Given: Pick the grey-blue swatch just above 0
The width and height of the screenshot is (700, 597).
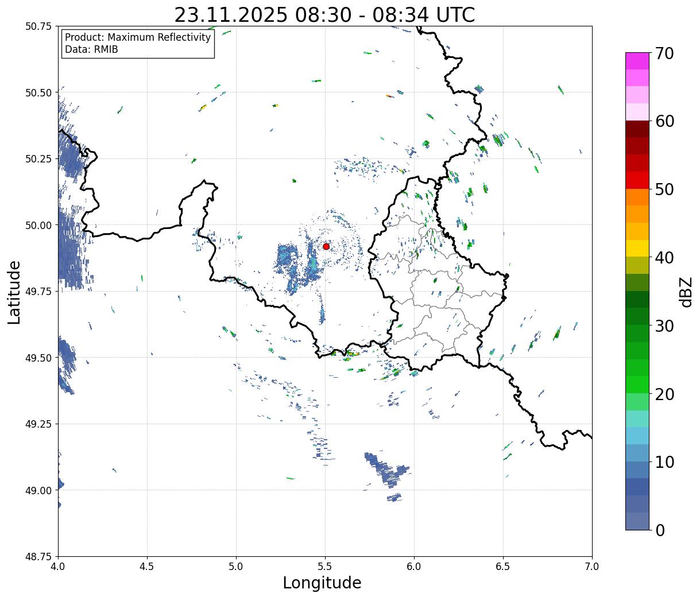Looking at the screenshot, I should [637, 521].
